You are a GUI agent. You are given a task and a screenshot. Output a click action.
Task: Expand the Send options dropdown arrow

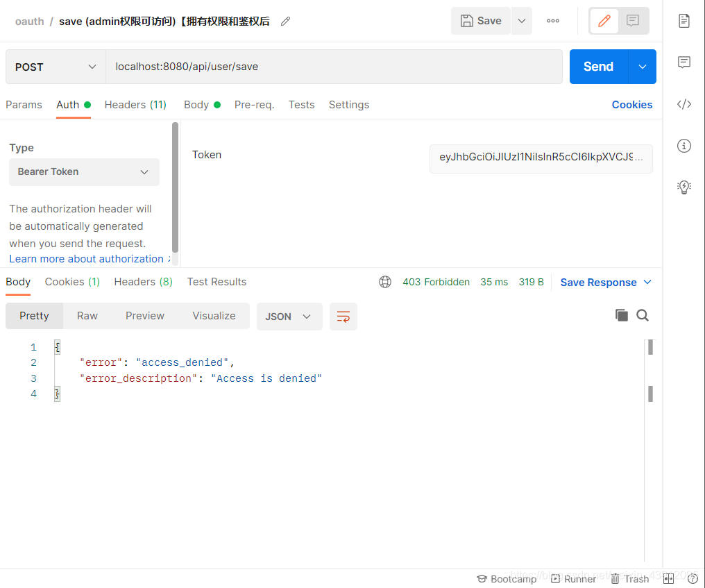(642, 67)
